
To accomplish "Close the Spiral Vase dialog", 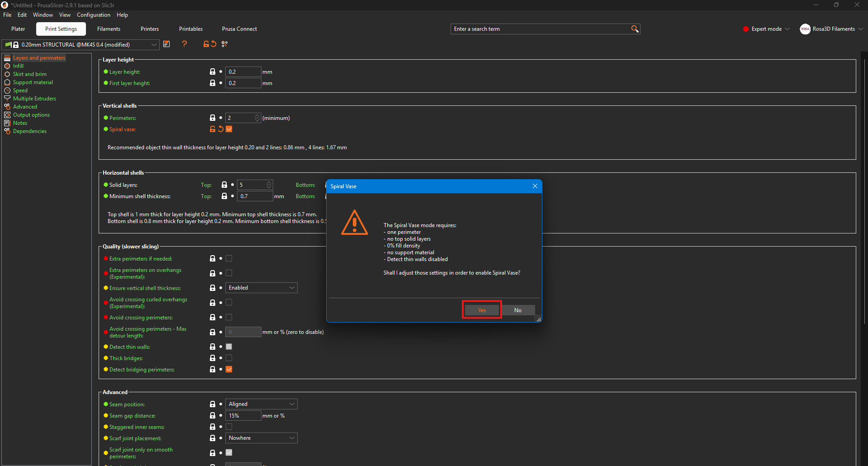I will [x=535, y=186].
